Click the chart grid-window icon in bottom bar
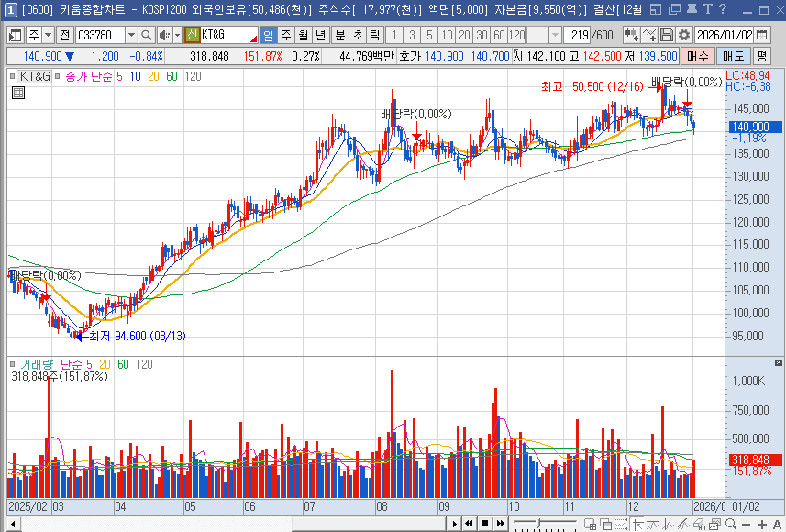The width and height of the screenshot is (786, 532). [x=590, y=525]
